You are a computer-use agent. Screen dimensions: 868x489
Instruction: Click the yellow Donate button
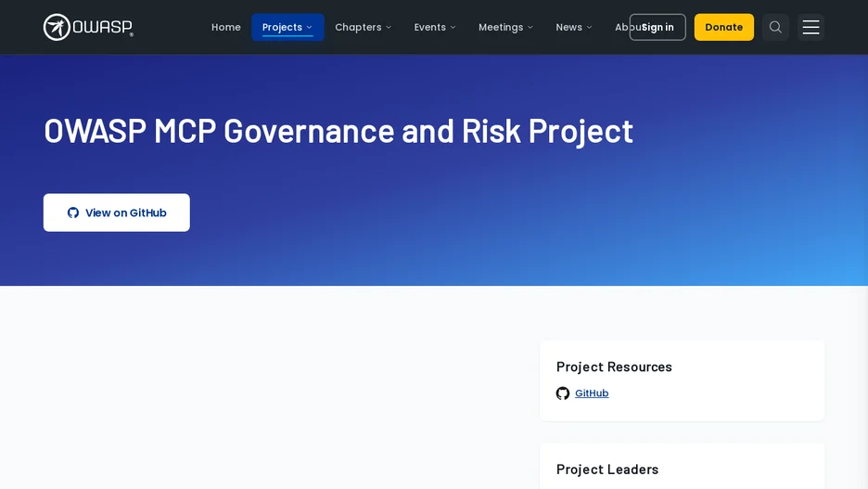tap(723, 27)
